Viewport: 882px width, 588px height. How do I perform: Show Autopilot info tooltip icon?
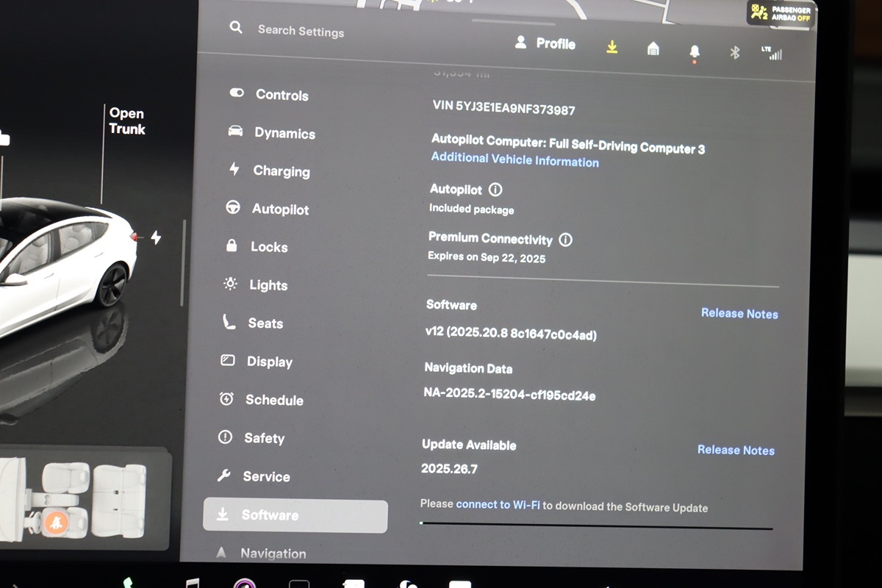coord(495,190)
